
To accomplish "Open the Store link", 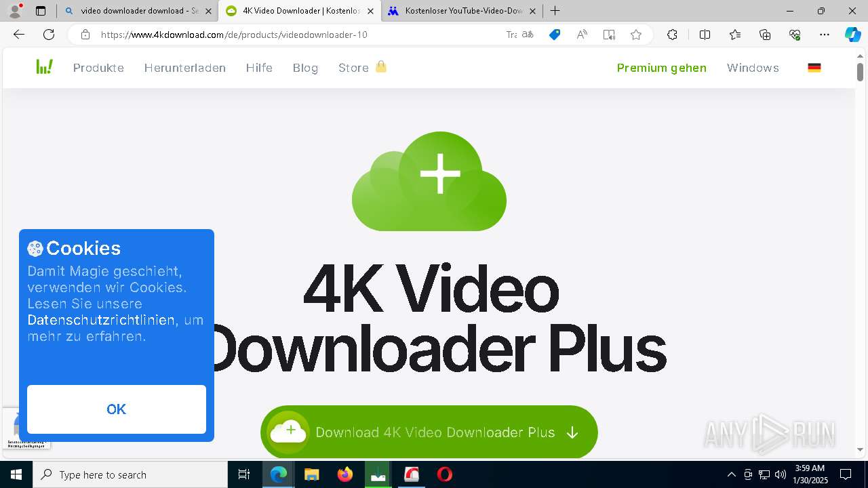I will coord(353,68).
